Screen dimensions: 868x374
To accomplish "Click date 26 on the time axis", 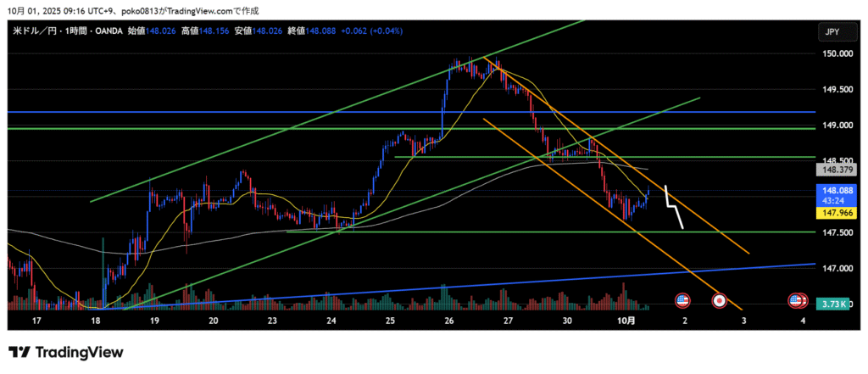I will click(448, 321).
